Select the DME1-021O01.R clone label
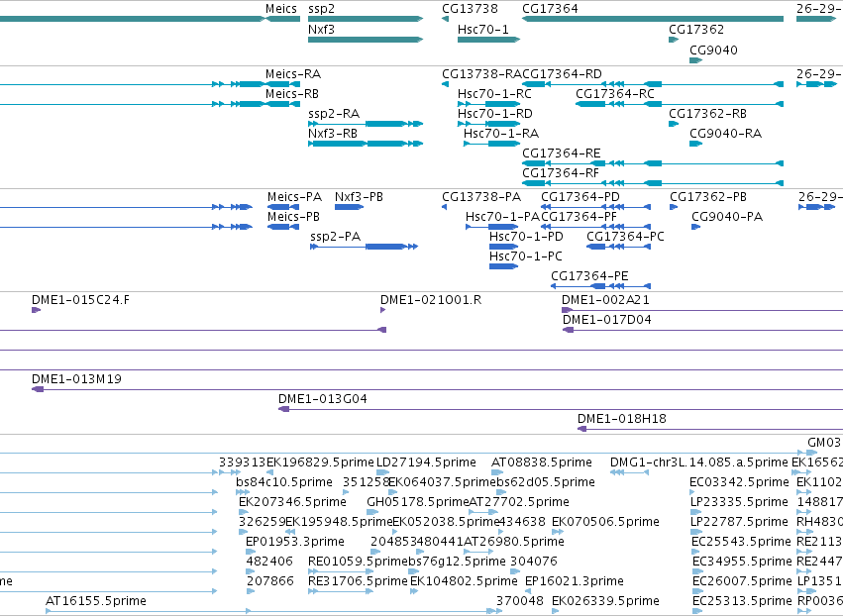 [431, 300]
